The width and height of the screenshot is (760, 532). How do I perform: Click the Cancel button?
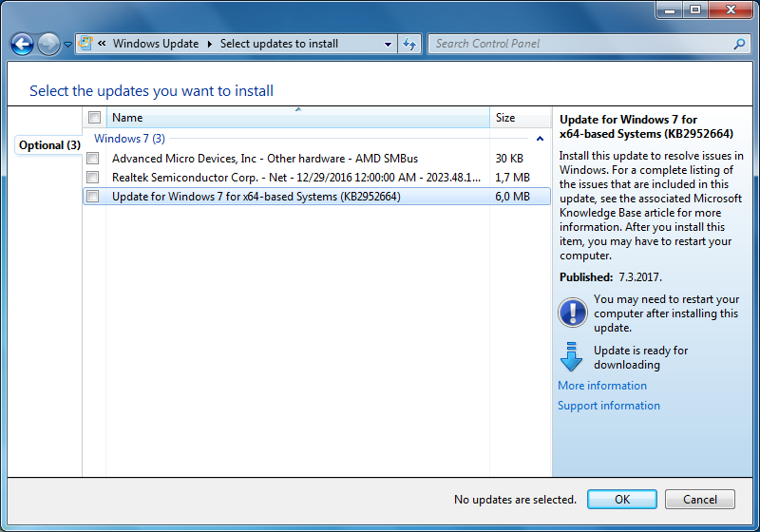(x=700, y=499)
